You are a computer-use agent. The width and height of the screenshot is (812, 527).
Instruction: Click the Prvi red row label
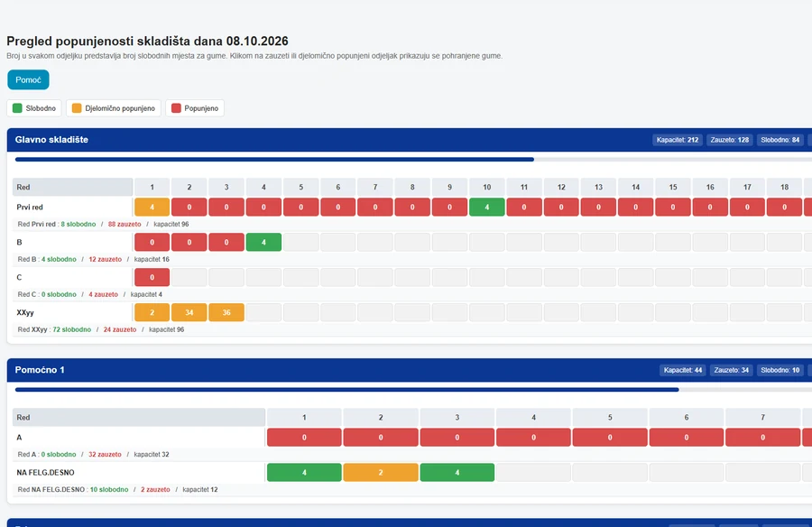[30, 208]
